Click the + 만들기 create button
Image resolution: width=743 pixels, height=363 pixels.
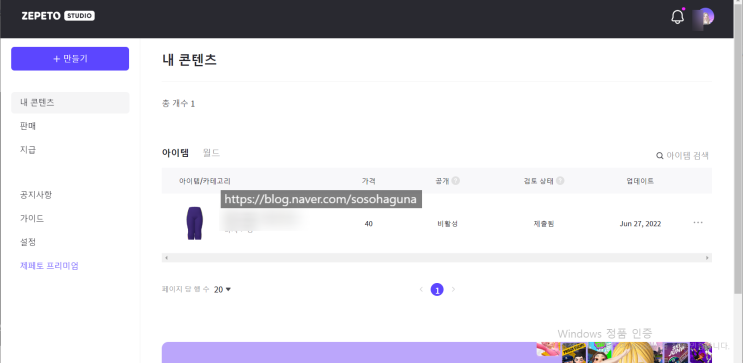[x=70, y=59]
